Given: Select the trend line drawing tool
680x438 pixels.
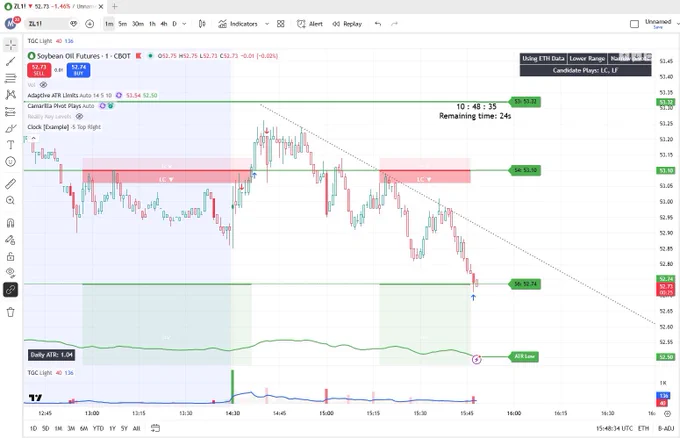Looking at the screenshot, I should tap(11, 62).
